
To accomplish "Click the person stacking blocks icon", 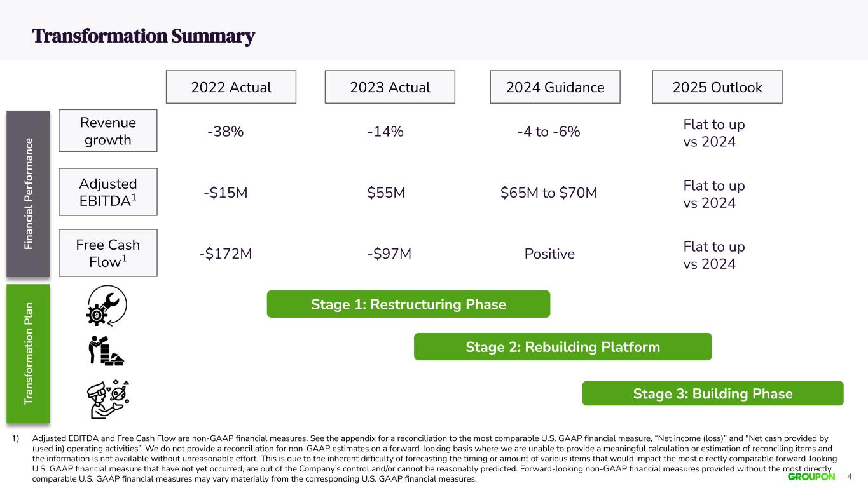I will (106, 349).
